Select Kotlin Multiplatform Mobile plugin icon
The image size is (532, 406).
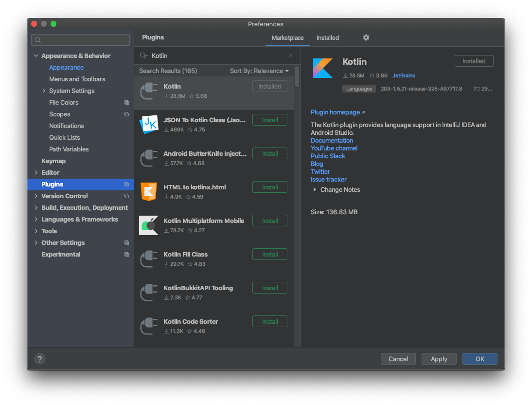[x=149, y=225]
